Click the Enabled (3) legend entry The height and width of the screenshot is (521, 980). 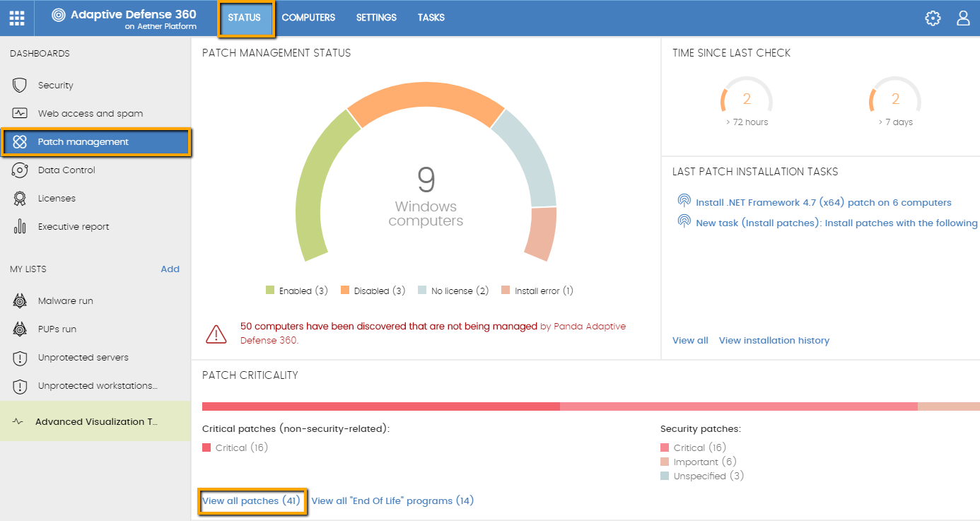click(x=297, y=291)
